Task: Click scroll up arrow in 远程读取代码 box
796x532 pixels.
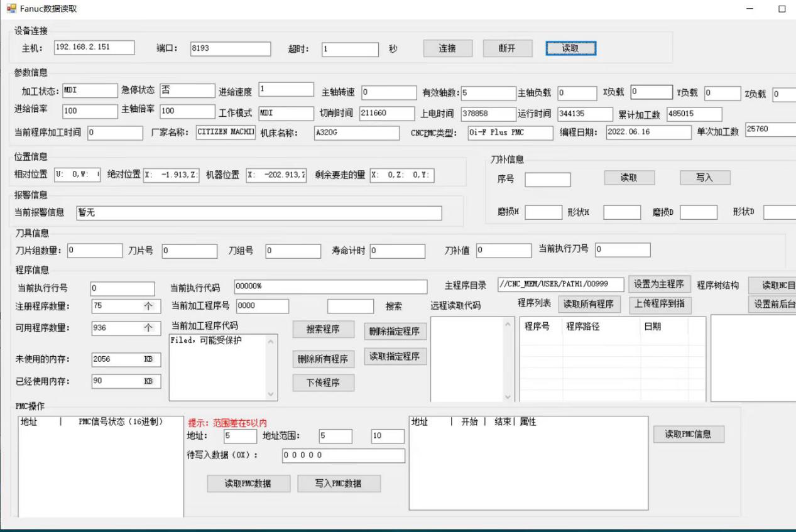Action: click(x=508, y=325)
